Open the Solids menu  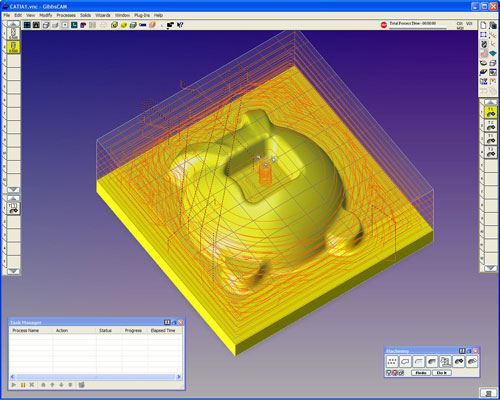(x=85, y=15)
